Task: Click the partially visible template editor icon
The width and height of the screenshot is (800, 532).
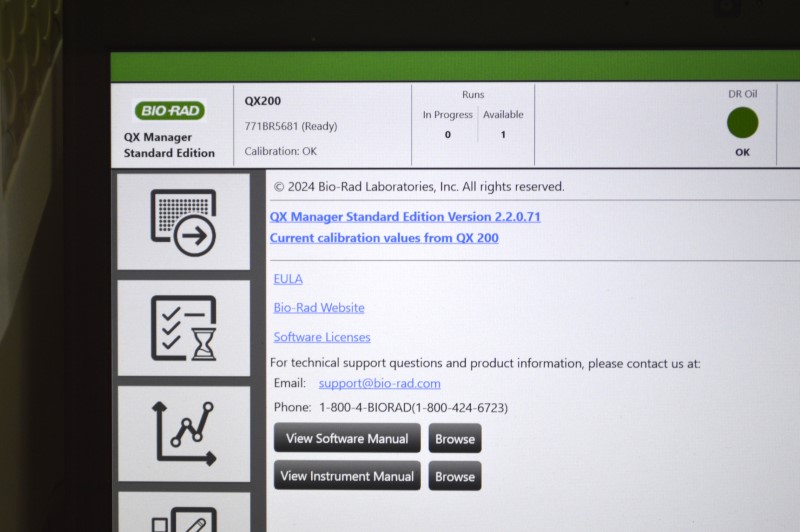Action: pyautogui.click(x=183, y=515)
